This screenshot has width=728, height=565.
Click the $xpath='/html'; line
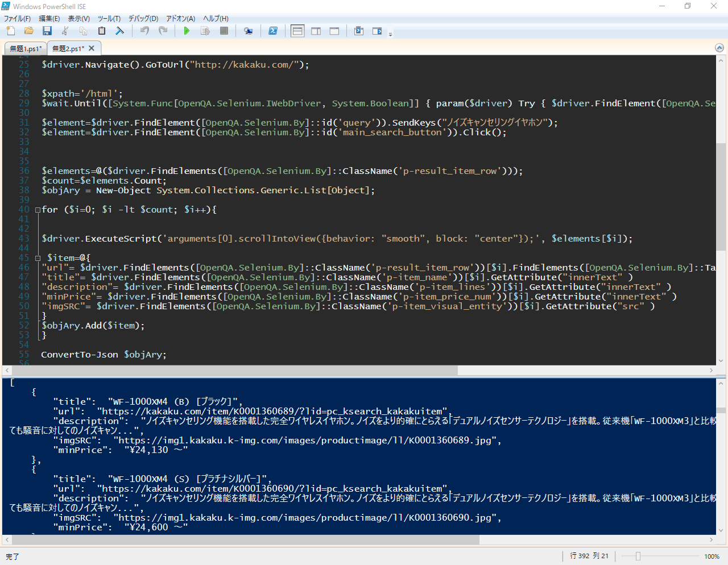[x=82, y=94]
